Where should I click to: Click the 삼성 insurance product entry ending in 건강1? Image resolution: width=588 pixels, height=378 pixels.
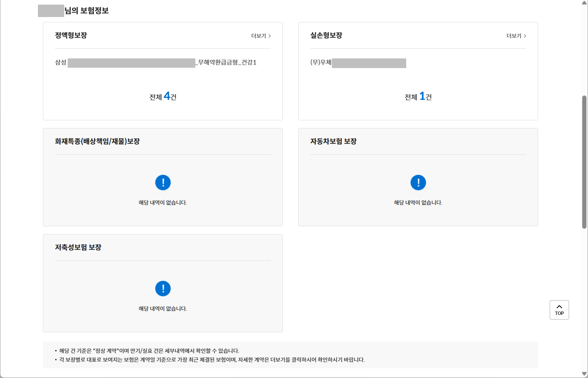[156, 63]
